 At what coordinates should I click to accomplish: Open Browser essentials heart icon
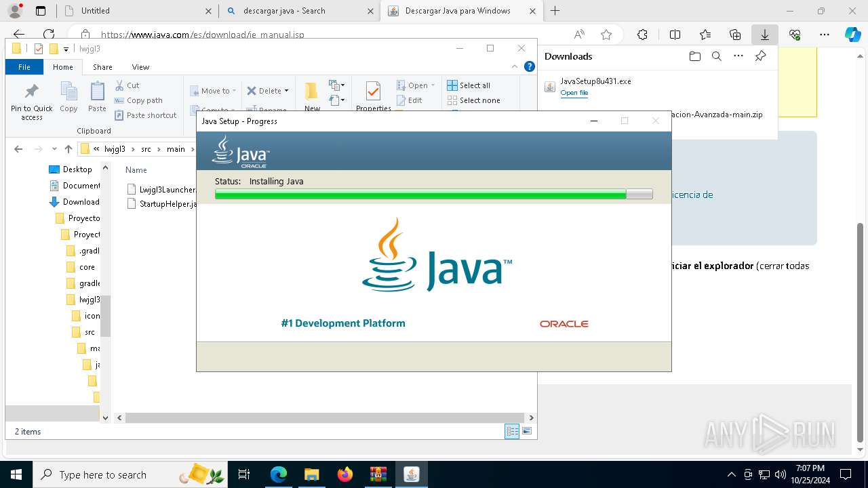point(795,35)
